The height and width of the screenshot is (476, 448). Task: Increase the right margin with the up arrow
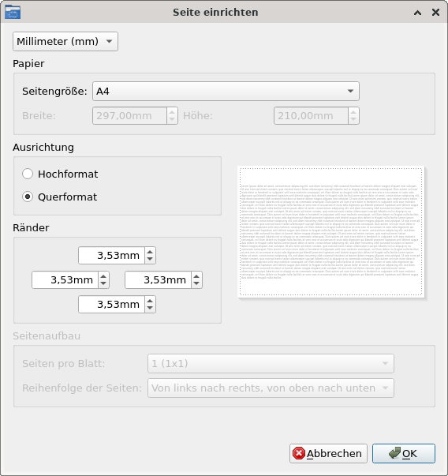pos(196,276)
